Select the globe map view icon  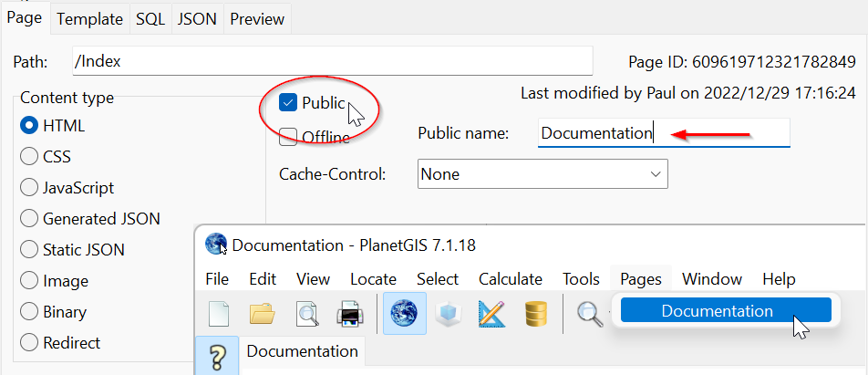click(404, 314)
